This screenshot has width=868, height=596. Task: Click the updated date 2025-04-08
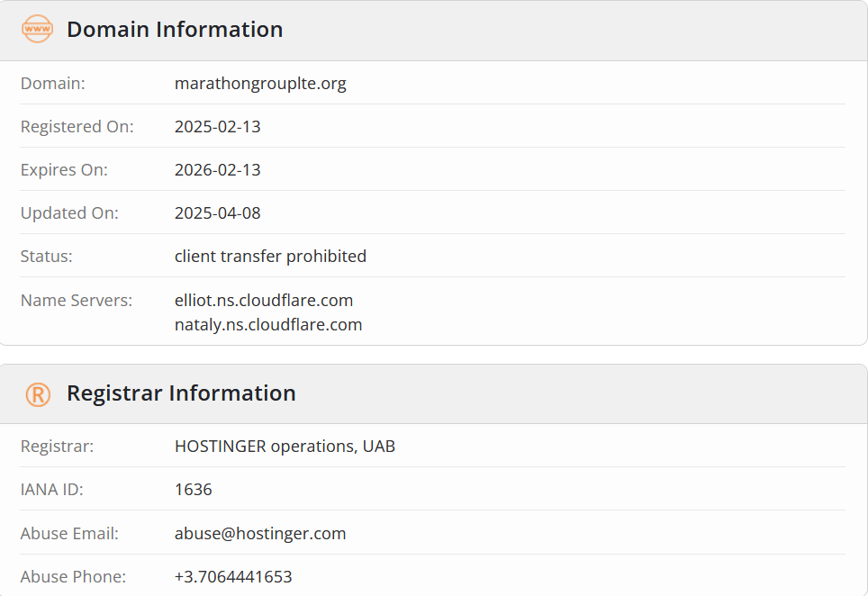218,213
